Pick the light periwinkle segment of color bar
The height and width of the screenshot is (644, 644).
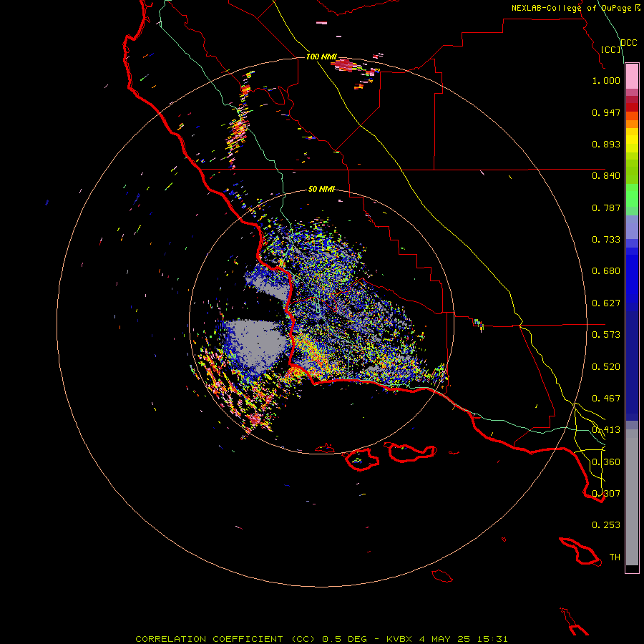[x=632, y=227]
